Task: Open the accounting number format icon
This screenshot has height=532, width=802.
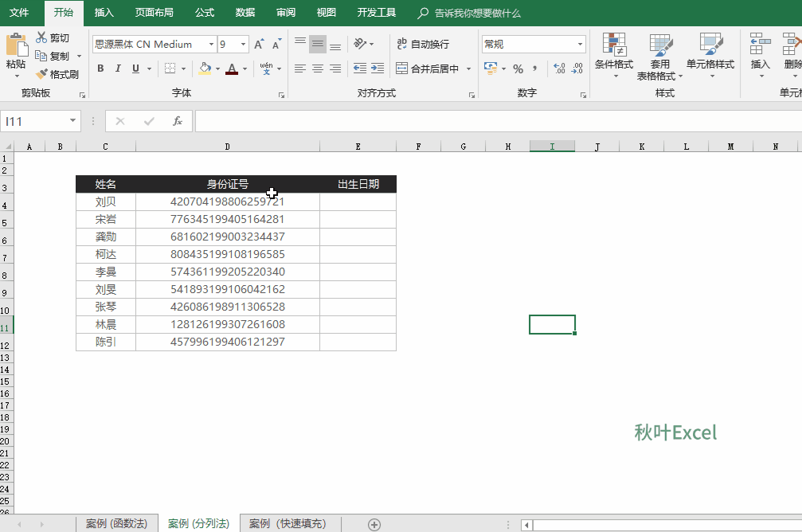Action: (491, 68)
